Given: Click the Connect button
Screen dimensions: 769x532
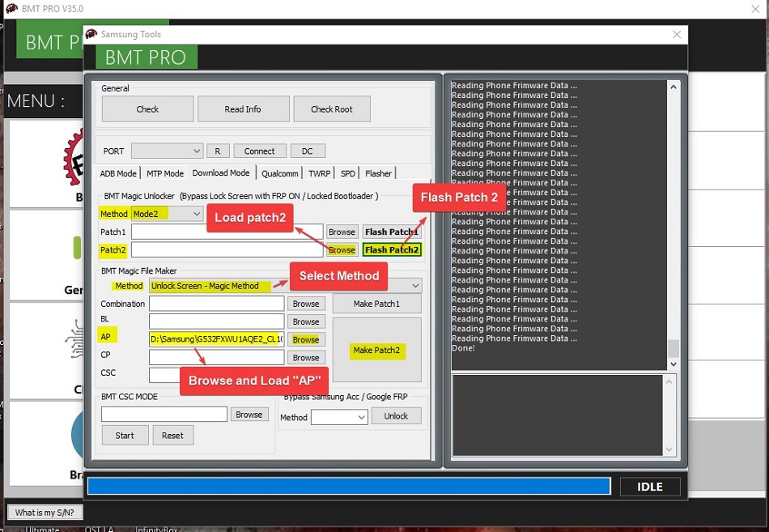Looking at the screenshot, I should point(260,151).
